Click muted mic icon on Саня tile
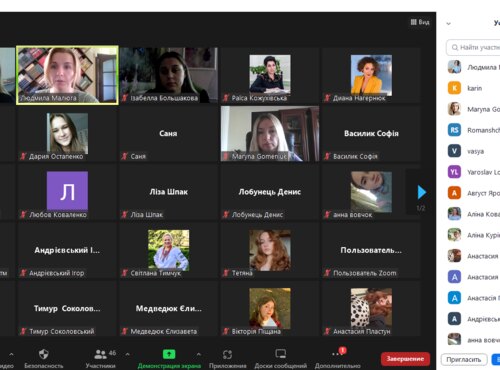This screenshot has height=370, width=500. [x=125, y=156]
